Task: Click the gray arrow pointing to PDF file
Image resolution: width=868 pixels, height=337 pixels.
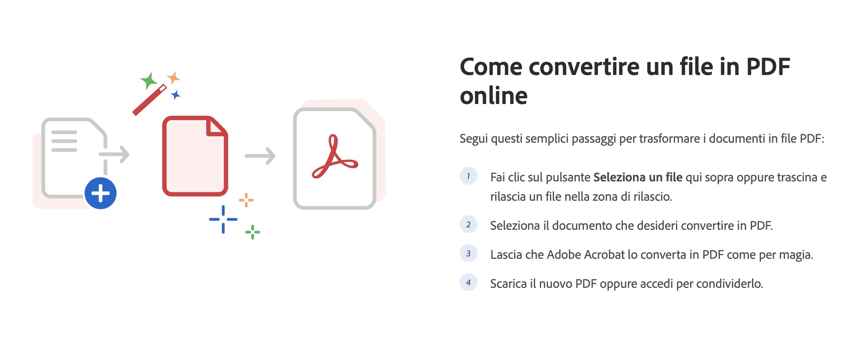Action: [x=260, y=156]
